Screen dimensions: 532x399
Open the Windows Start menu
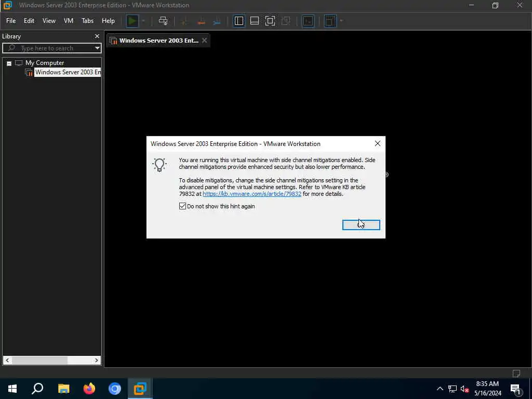12,389
